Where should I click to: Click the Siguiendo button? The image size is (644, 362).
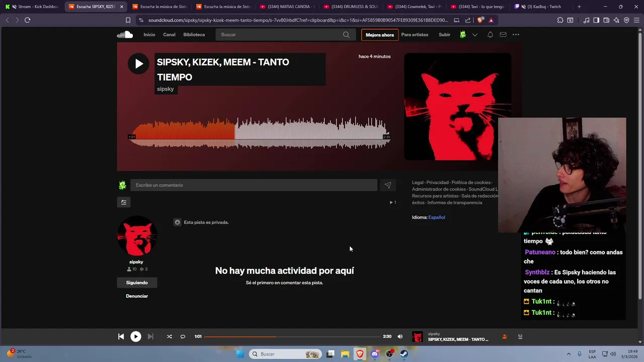tap(137, 283)
